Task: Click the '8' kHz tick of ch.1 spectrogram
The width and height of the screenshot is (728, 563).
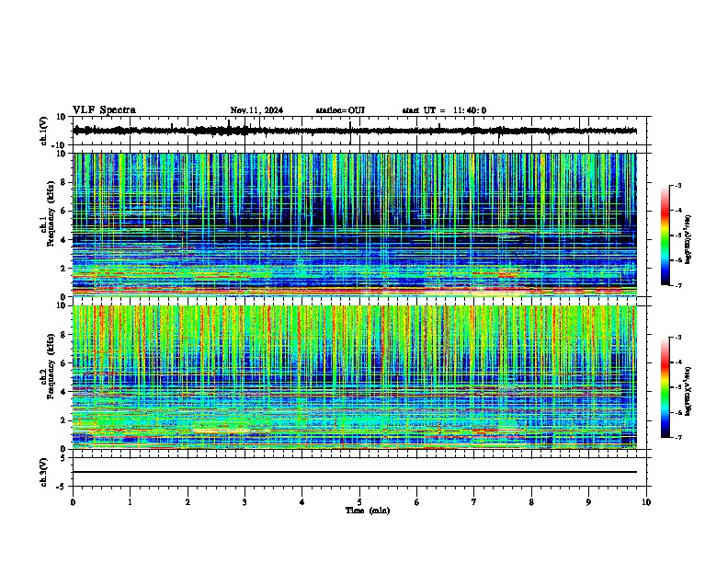Action: [x=63, y=182]
